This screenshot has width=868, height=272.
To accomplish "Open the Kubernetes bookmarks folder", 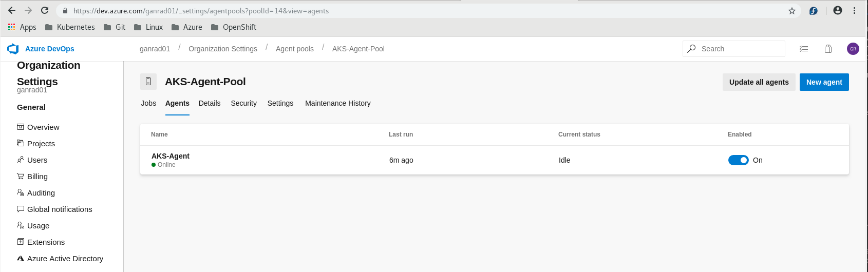I will click(70, 27).
